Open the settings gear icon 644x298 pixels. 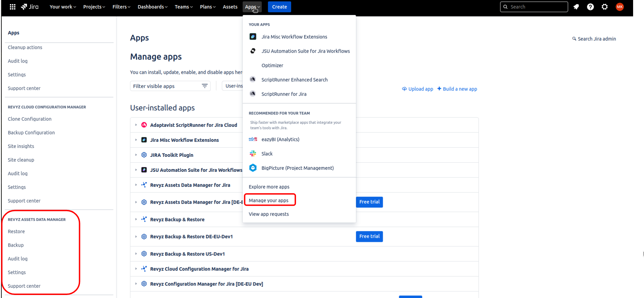605,7
